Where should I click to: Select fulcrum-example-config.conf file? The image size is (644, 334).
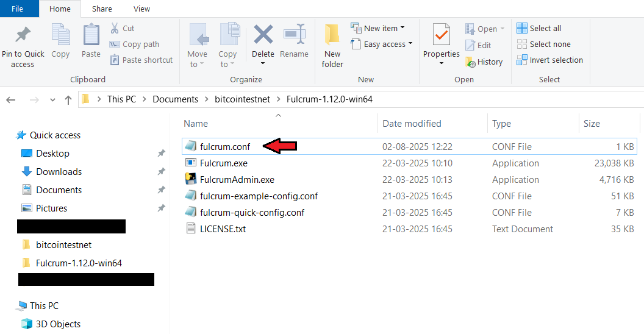click(x=409, y=196)
